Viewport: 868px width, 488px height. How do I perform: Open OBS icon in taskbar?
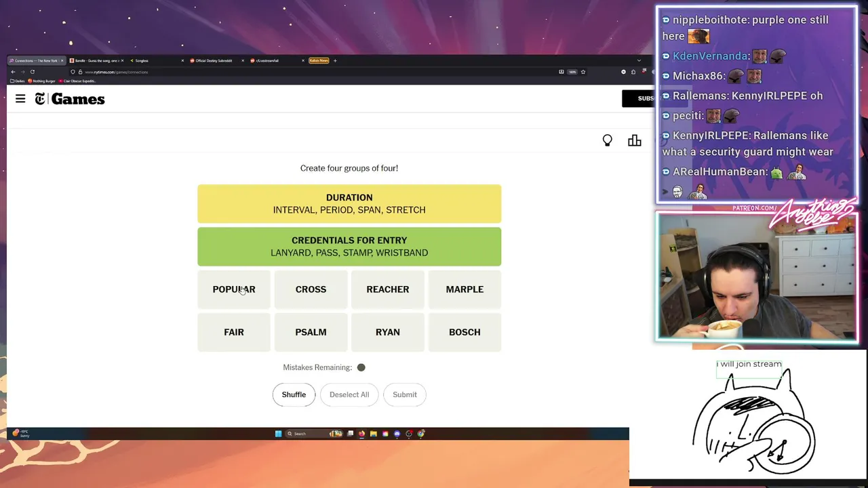tap(409, 434)
